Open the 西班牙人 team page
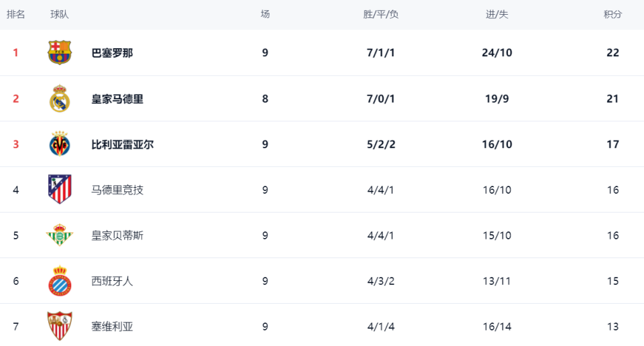This screenshot has width=644, height=346. coord(112,281)
